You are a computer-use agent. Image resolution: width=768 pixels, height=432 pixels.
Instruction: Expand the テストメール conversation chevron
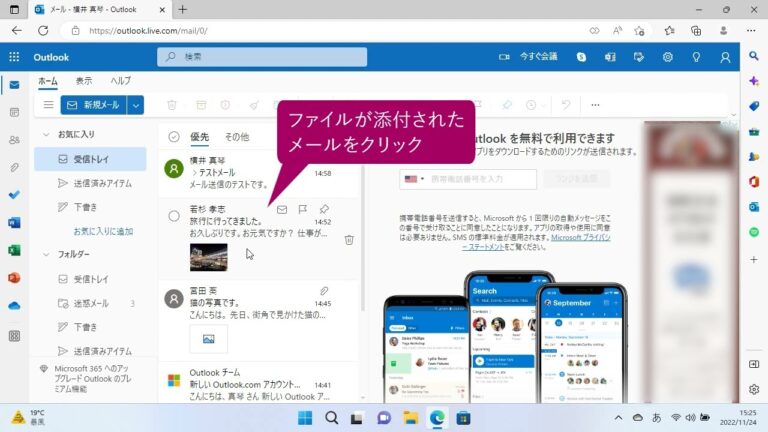pyautogui.click(x=194, y=172)
